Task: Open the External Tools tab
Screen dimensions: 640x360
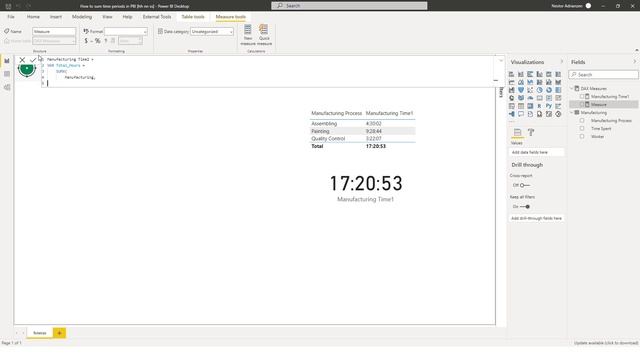Action: coord(157,17)
